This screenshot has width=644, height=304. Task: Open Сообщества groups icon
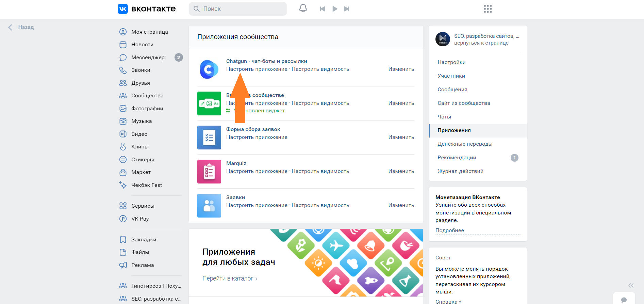[123, 96]
